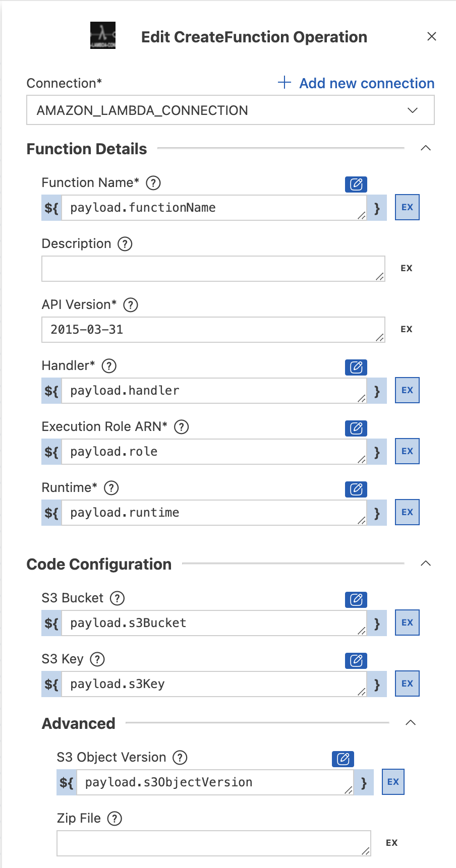Click the Code Configuration heading
The height and width of the screenshot is (868, 456).
click(x=99, y=564)
